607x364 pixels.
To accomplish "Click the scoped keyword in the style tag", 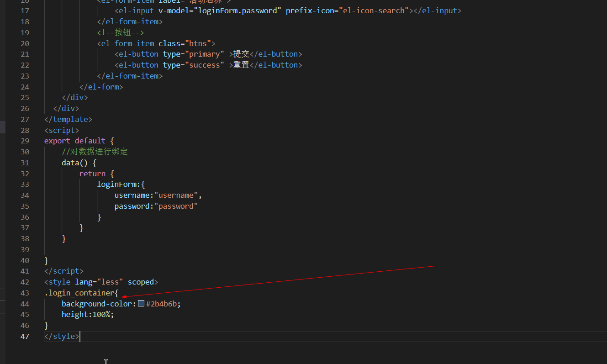I will pyautogui.click(x=141, y=282).
